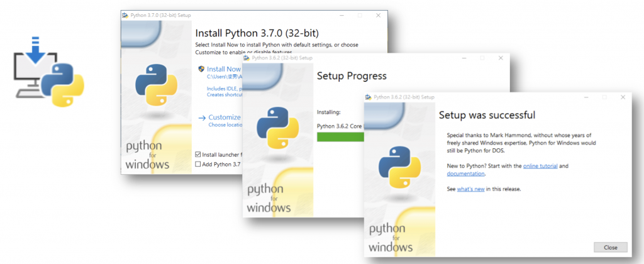This screenshot has height=264, width=644.
Task: Click the C:\Users install path text
Action: [x=224, y=76]
